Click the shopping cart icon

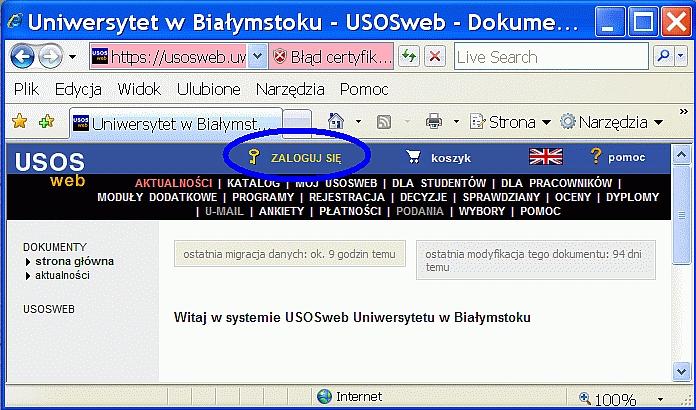point(413,157)
